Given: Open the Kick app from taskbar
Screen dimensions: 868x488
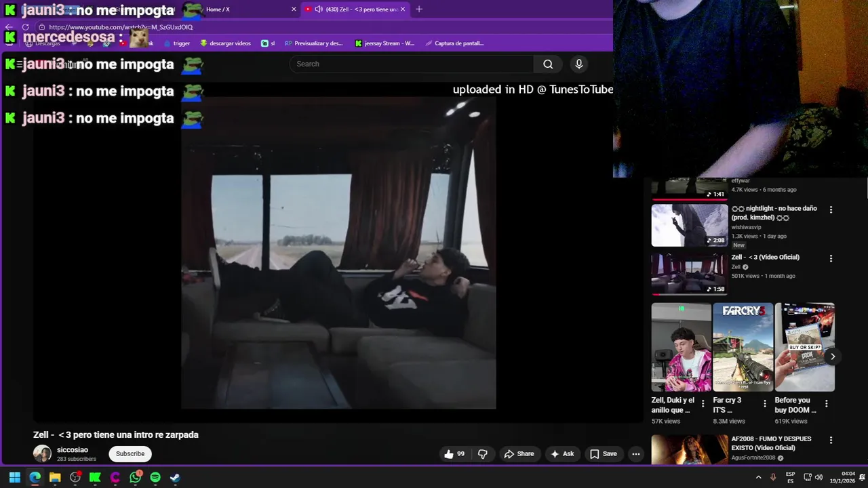Looking at the screenshot, I should pos(95,477).
